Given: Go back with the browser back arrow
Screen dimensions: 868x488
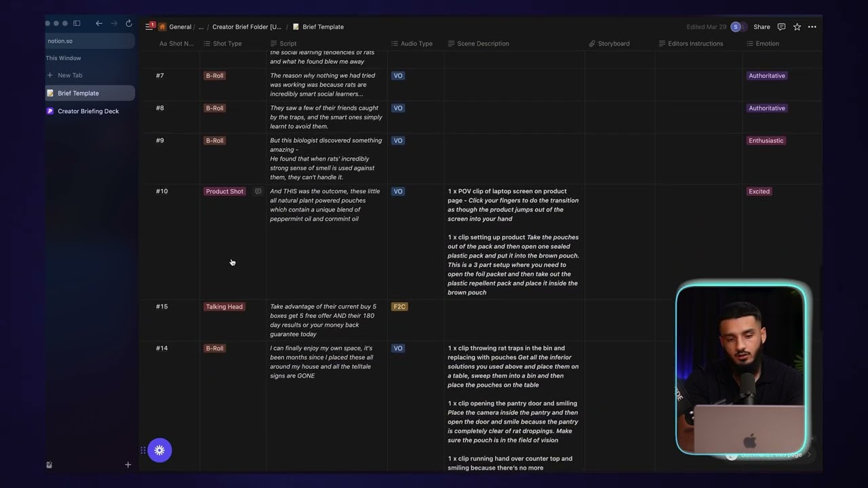Looking at the screenshot, I should [x=99, y=23].
